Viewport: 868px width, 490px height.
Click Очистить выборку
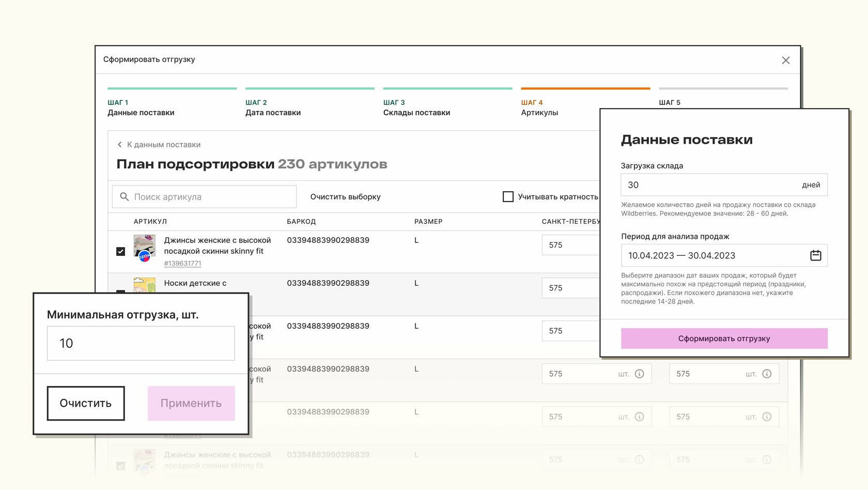point(345,197)
